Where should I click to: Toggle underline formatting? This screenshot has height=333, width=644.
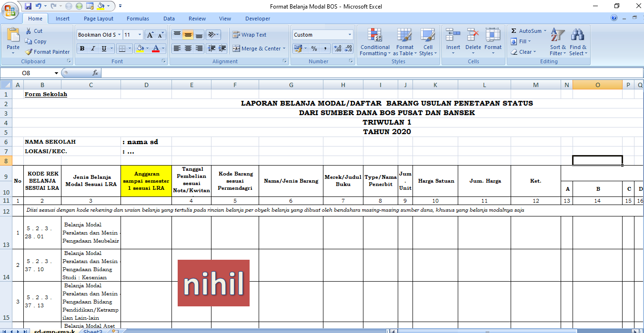tap(103, 49)
